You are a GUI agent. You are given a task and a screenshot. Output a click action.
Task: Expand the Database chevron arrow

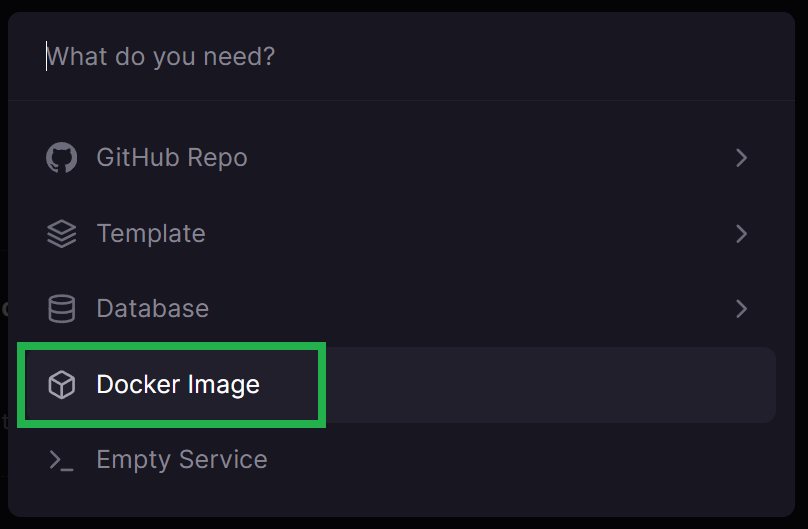click(741, 309)
